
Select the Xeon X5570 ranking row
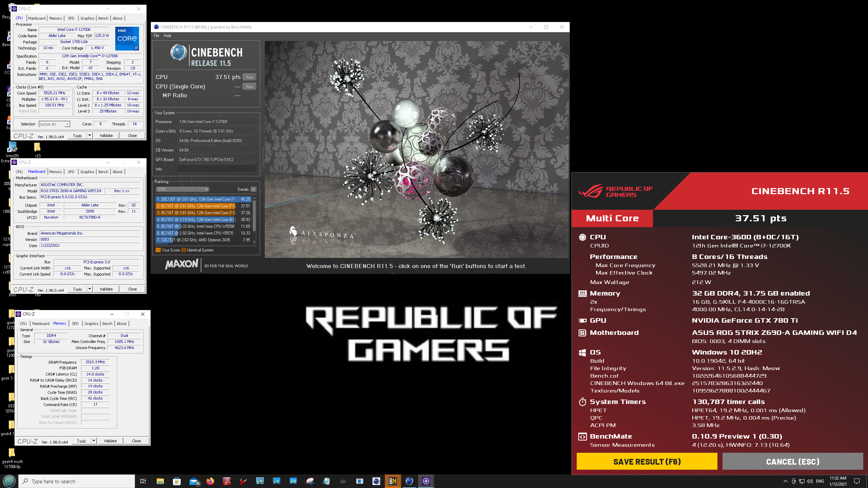click(203, 233)
